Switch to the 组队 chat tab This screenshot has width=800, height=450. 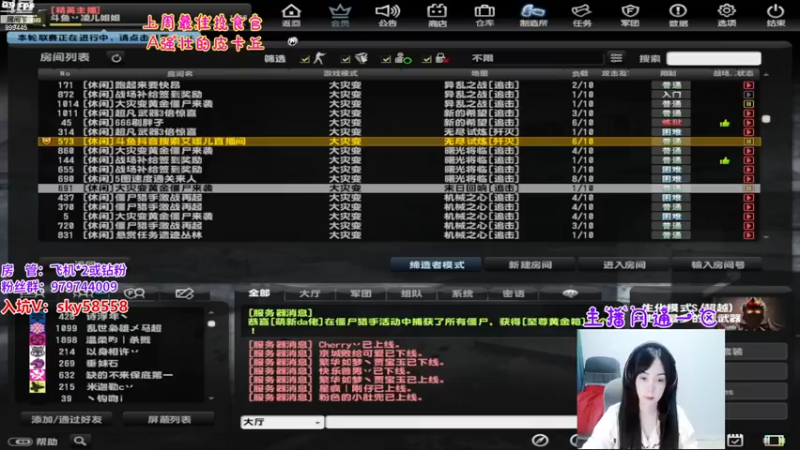point(411,293)
